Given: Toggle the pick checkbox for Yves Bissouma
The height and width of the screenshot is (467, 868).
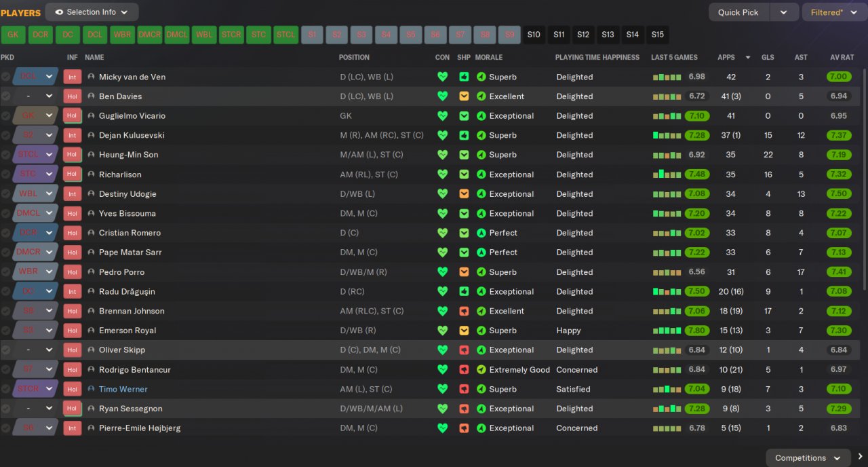Looking at the screenshot, I should [5, 213].
